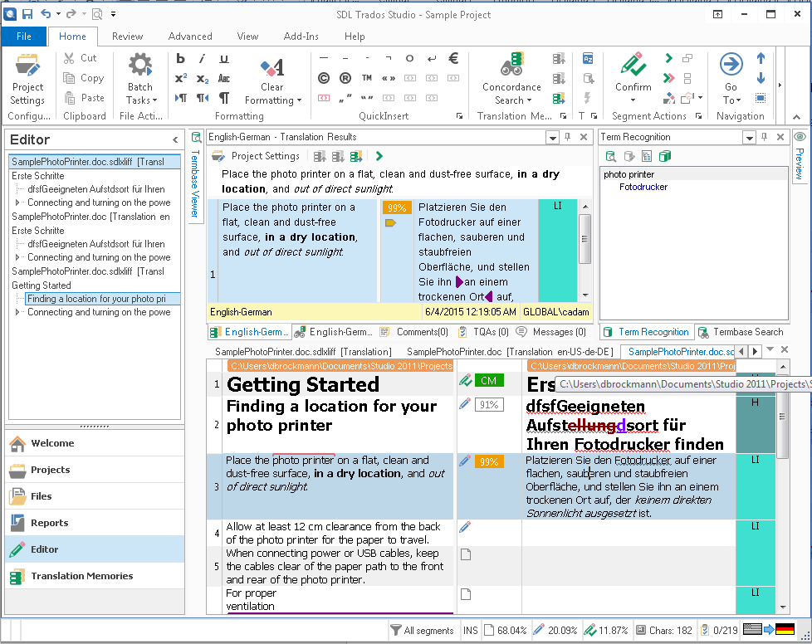Open the Termbase Viewer side tab
Viewport: 812px width, 644px height.
coord(196,176)
